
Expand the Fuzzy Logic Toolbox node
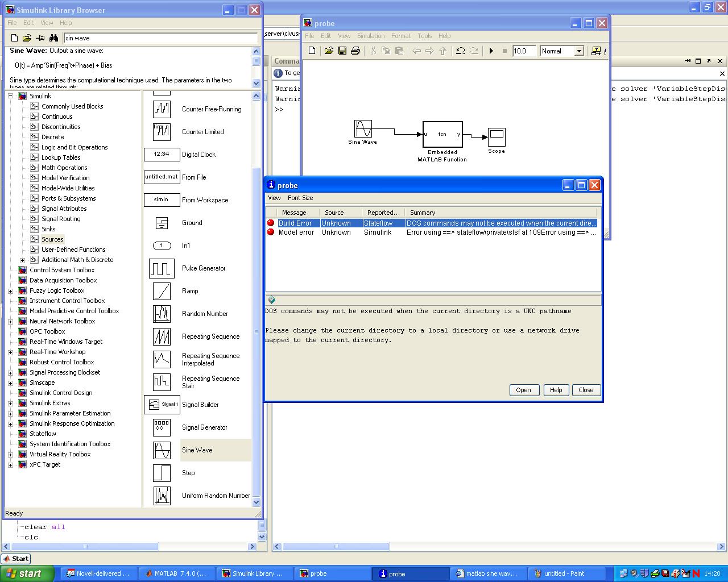click(x=11, y=290)
